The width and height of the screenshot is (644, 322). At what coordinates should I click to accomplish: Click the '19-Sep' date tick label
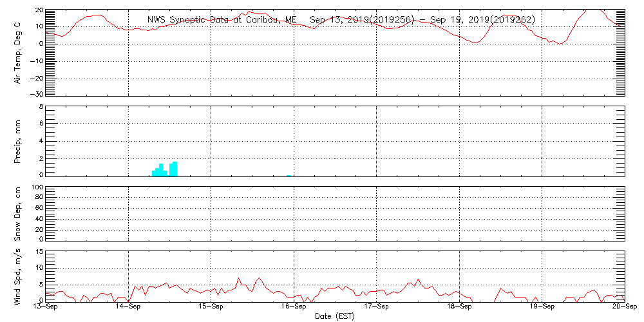542,307
